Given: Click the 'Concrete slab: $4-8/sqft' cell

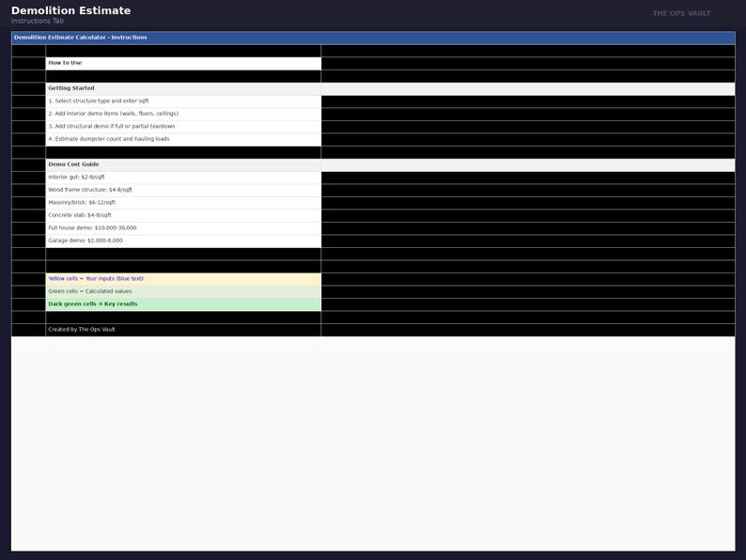Looking at the screenshot, I should (183, 215).
